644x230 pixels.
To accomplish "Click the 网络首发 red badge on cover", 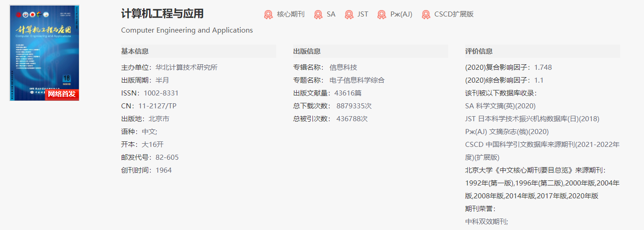I will click(x=62, y=94).
